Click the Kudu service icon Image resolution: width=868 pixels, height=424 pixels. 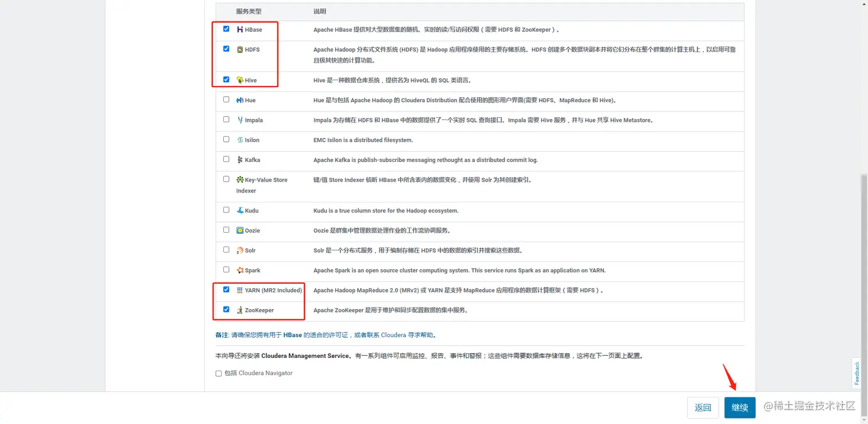[x=240, y=210]
